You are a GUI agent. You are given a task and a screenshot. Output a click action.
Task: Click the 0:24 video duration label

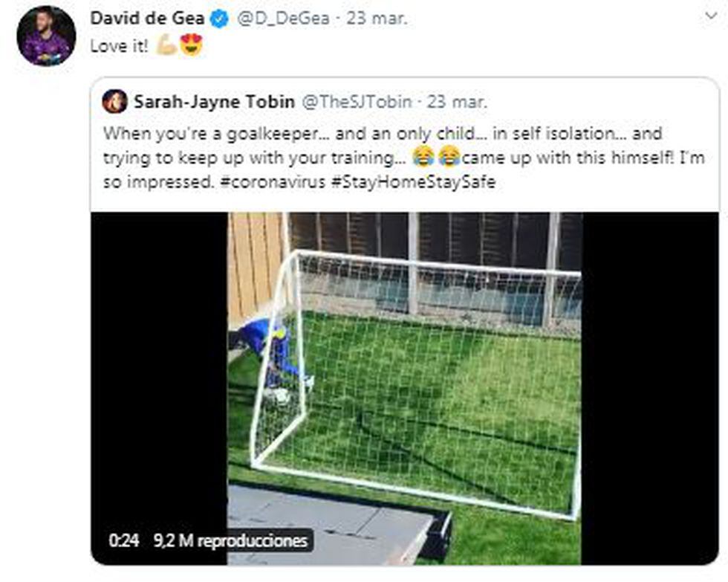123,540
